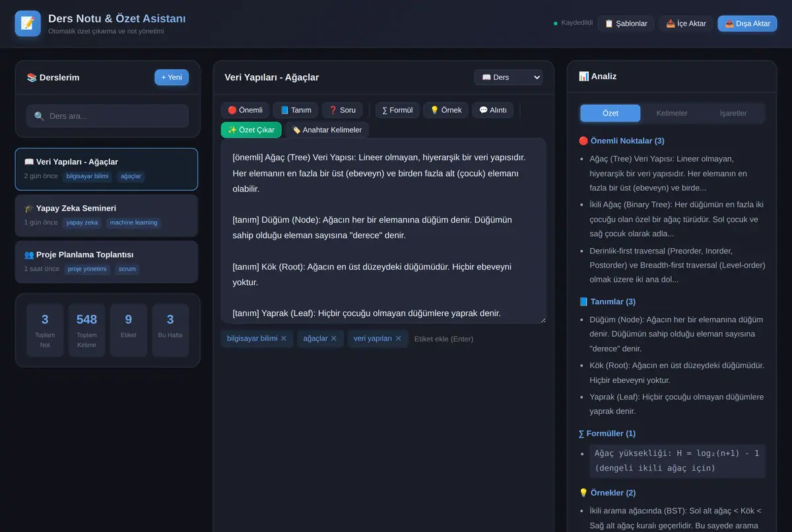Click the Ağaç yüksekliği formula block

tap(677, 461)
